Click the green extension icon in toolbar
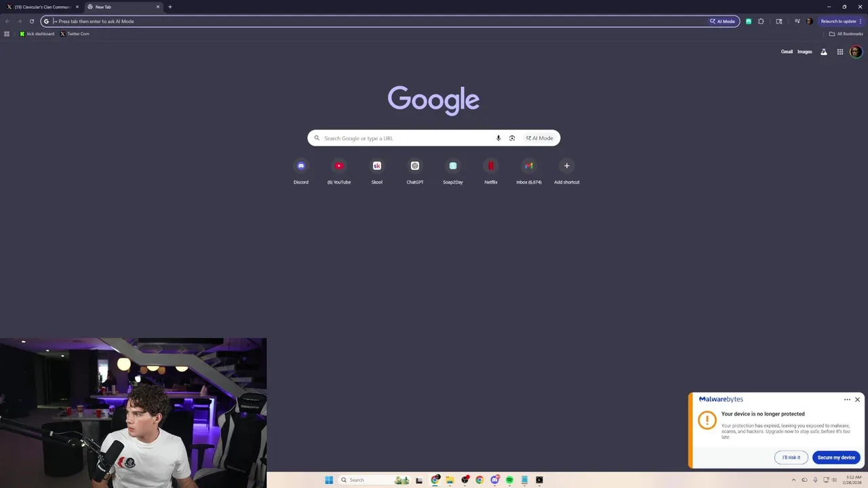868x488 pixels. [749, 21]
